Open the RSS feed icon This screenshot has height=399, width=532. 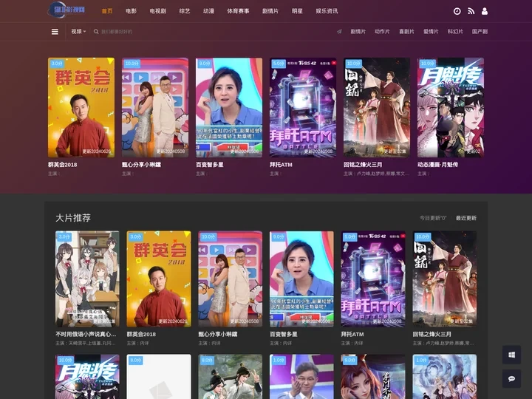pyautogui.click(x=471, y=11)
